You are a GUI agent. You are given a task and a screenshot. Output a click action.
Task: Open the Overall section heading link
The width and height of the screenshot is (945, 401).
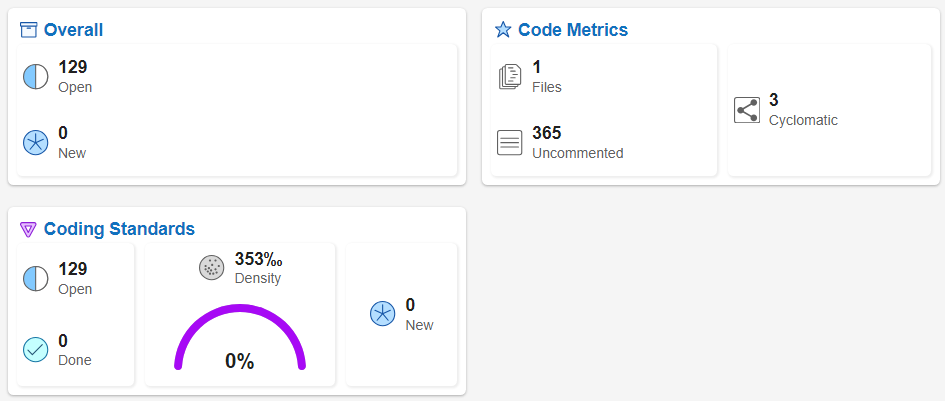73,30
